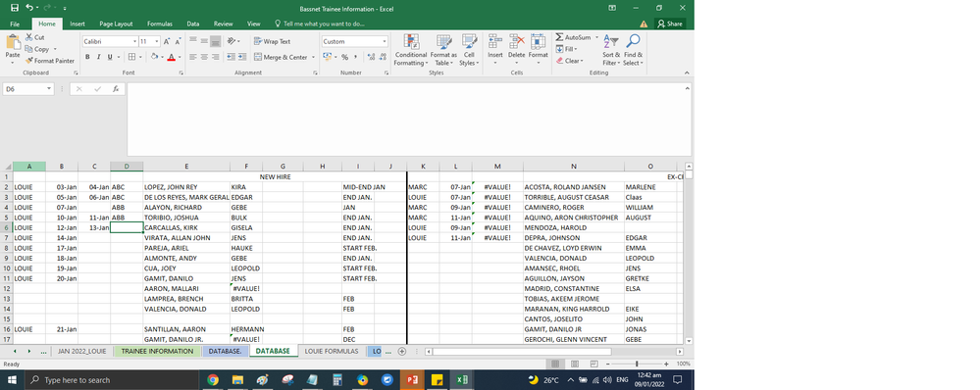Click the Fill Color bucket
This screenshot has width=980, height=390.
(154, 57)
